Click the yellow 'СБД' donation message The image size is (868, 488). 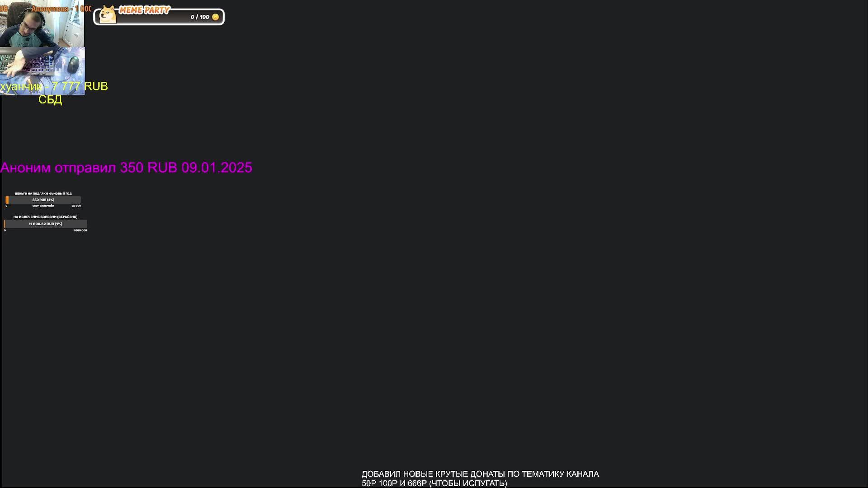tap(50, 100)
